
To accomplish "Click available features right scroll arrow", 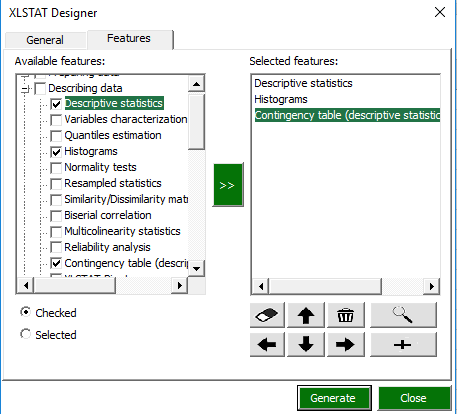I will click(x=180, y=285).
